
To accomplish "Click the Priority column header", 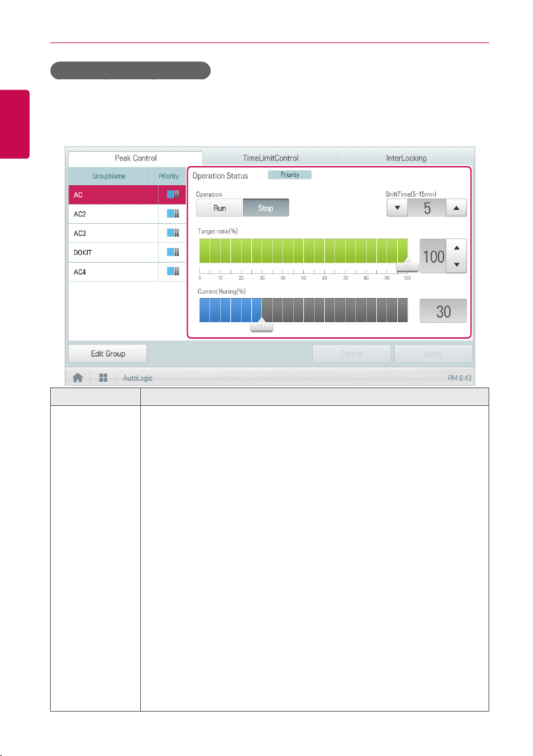I will pyautogui.click(x=169, y=176).
